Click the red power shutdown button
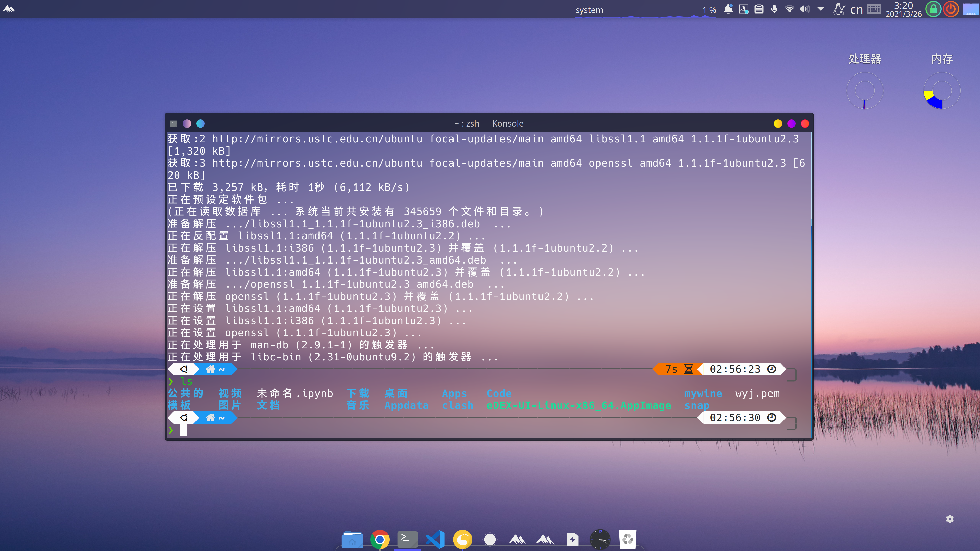The image size is (980, 551). pyautogui.click(x=951, y=9)
